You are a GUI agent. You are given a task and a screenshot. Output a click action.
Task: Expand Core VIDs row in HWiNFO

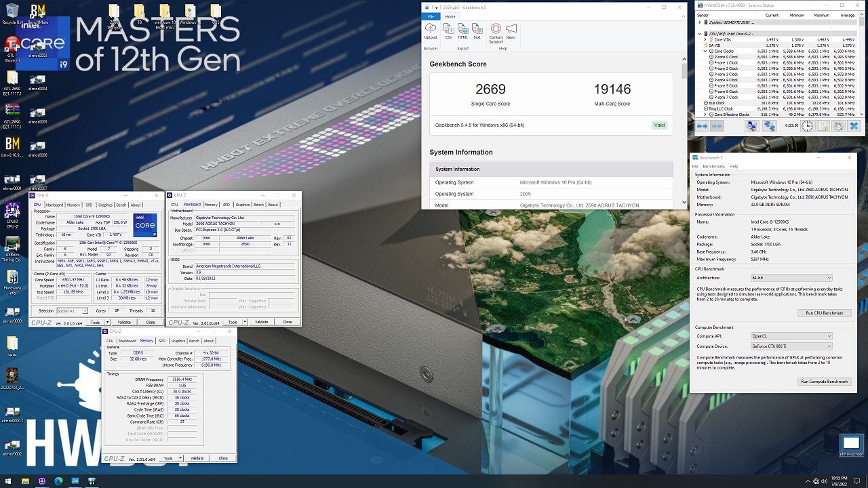tap(706, 39)
